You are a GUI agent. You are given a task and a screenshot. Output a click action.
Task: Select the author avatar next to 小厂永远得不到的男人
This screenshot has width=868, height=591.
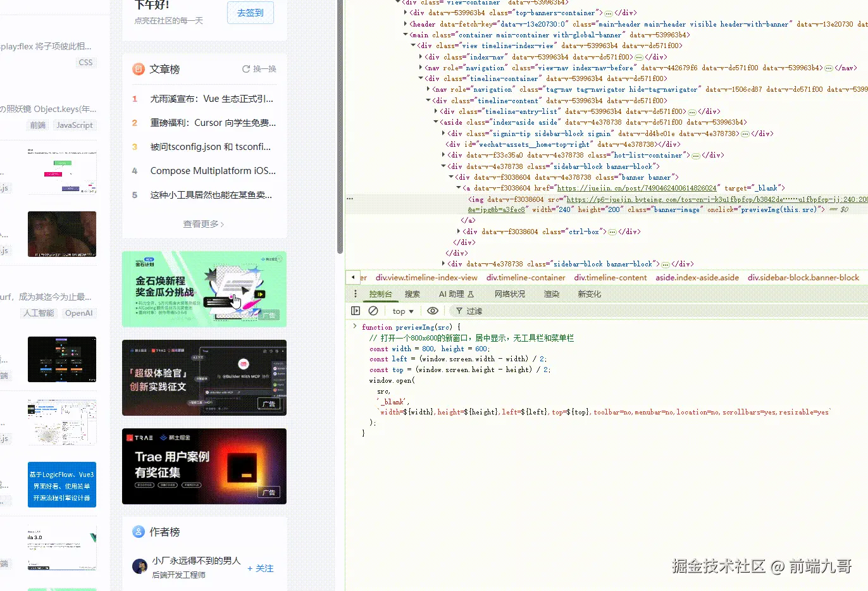(x=139, y=566)
